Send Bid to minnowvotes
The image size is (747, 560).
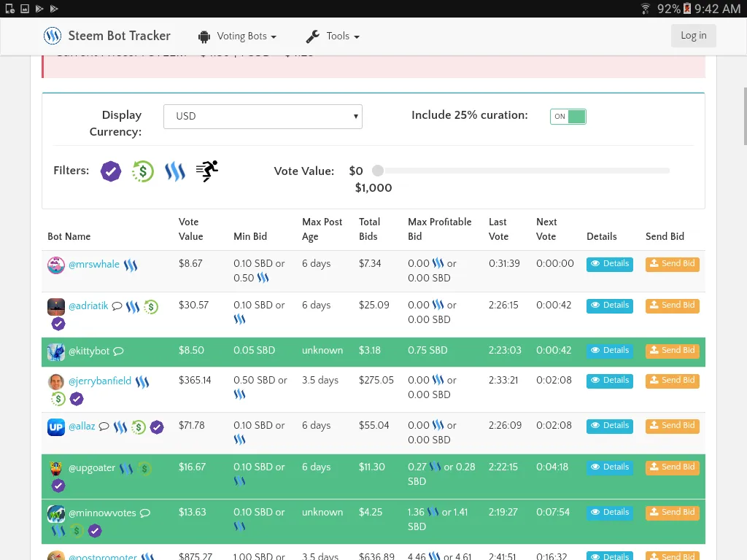[672, 513]
